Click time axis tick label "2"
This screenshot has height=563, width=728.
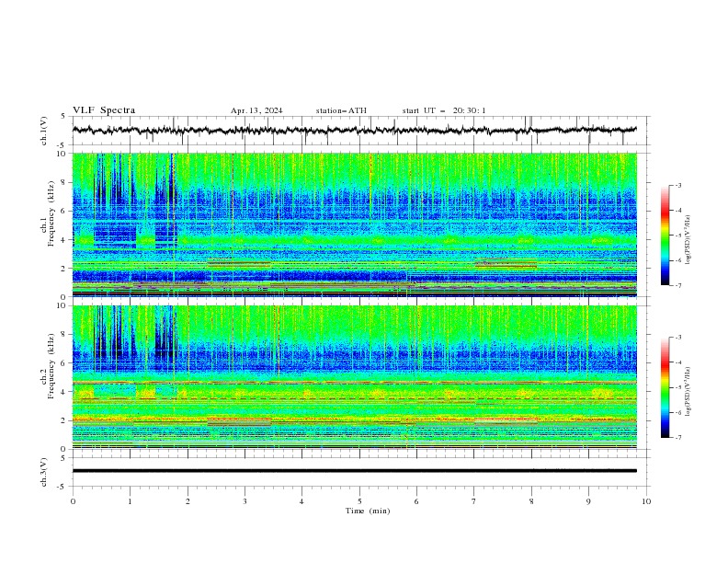click(x=188, y=501)
